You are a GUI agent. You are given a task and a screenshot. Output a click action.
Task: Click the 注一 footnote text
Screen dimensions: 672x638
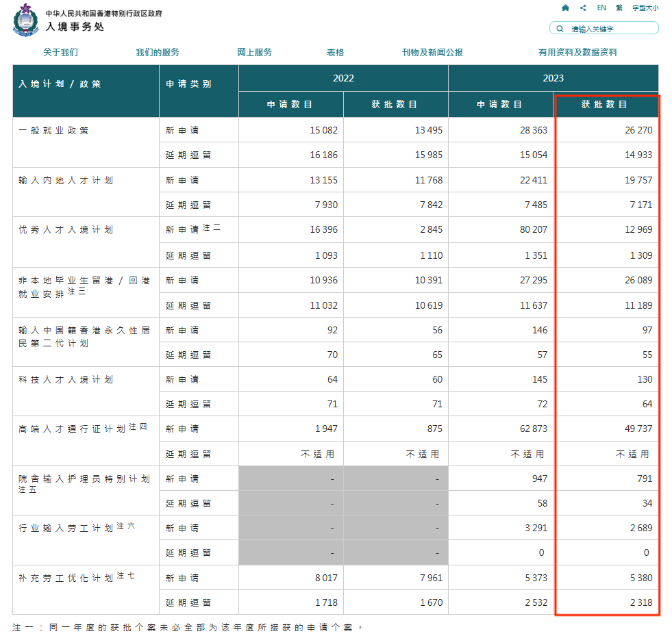(187, 628)
